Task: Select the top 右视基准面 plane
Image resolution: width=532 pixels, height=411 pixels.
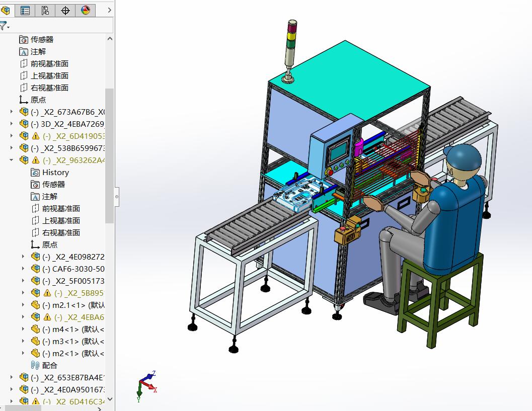Action: coord(44,88)
